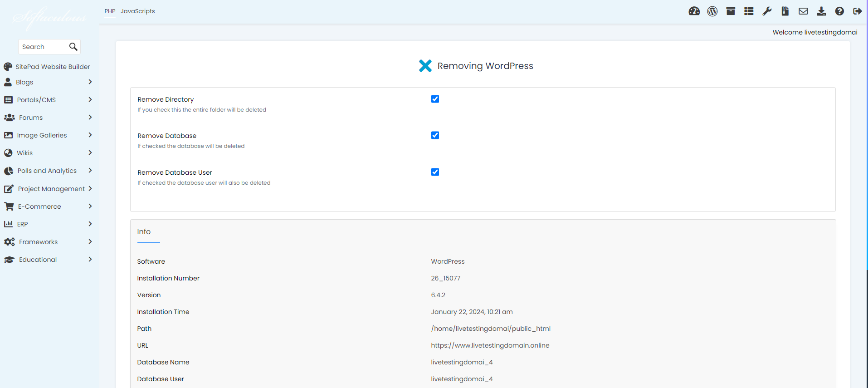The image size is (868, 388).
Task: Click Database Name value livetestingdomai_4
Action: tap(462, 362)
